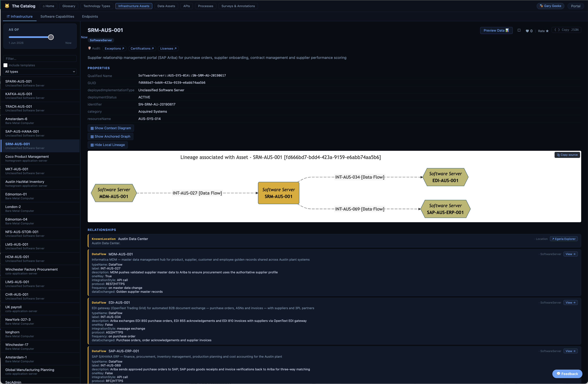Click the like heart icon
Viewport: 588px width, 384px height.
pos(527,31)
